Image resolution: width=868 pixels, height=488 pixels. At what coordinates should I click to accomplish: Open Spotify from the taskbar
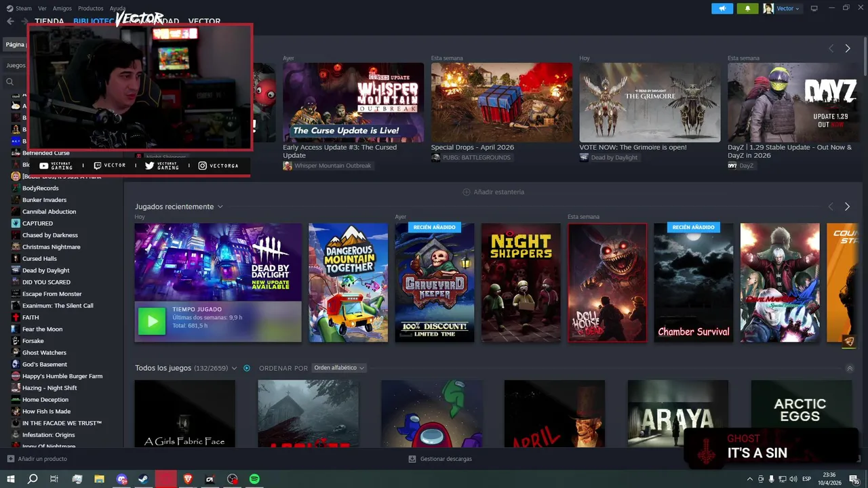[x=254, y=479]
